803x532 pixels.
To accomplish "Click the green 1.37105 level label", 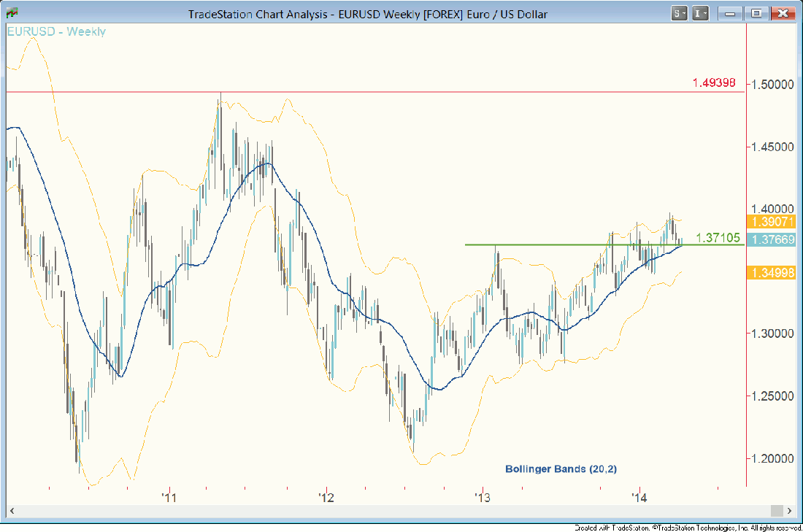I will coord(718,238).
